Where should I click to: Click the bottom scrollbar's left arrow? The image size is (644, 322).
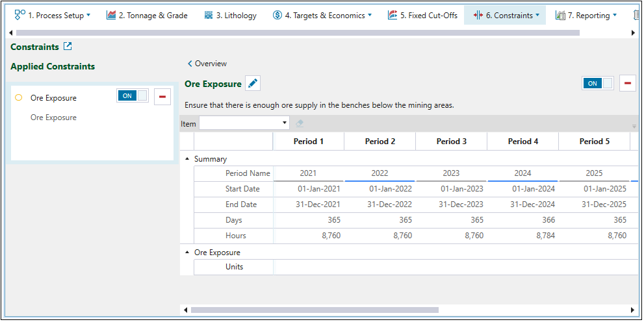(x=185, y=310)
